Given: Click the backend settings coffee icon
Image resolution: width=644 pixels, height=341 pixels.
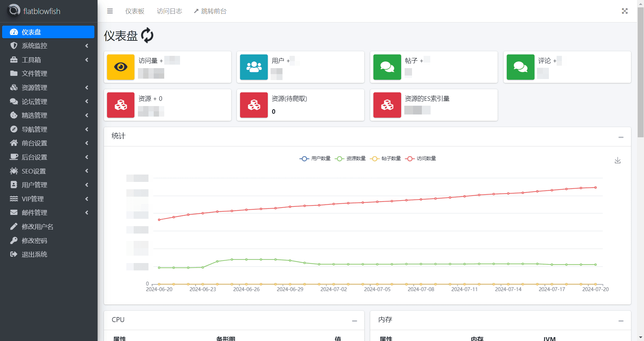Looking at the screenshot, I should [x=14, y=157].
